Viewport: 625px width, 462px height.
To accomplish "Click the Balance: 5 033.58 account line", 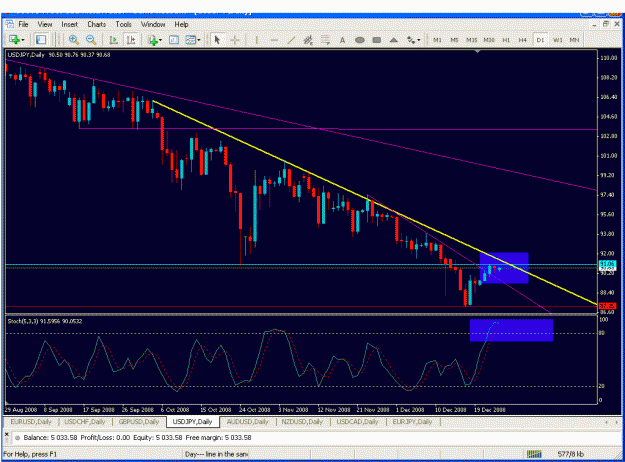I will click(x=137, y=438).
